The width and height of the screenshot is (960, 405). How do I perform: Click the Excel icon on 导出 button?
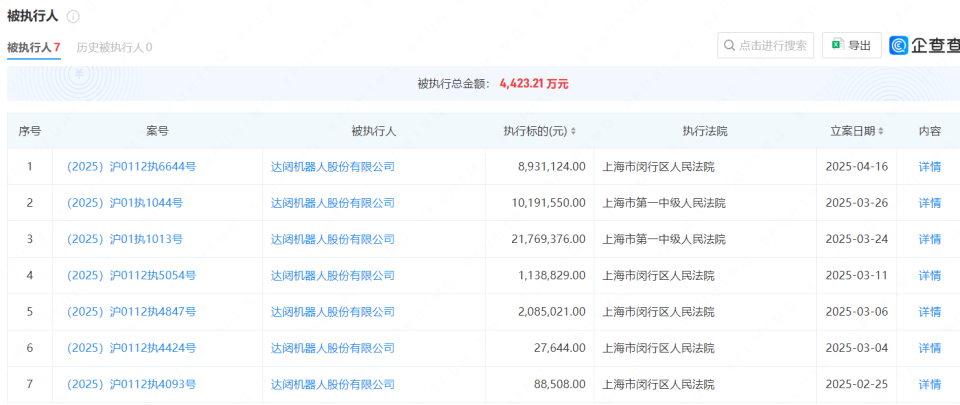(836, 45)
